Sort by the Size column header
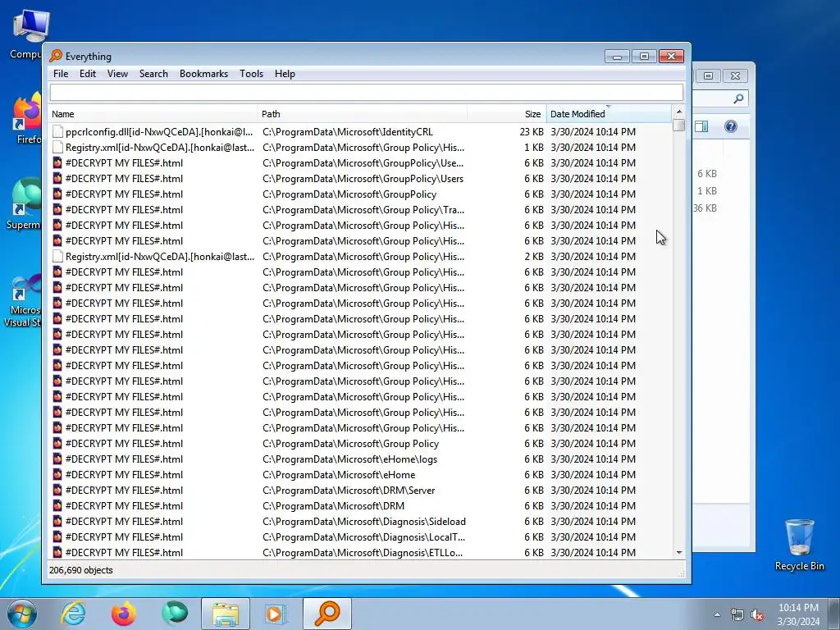This screenshot has width=840, height=630. pos(507,114)
